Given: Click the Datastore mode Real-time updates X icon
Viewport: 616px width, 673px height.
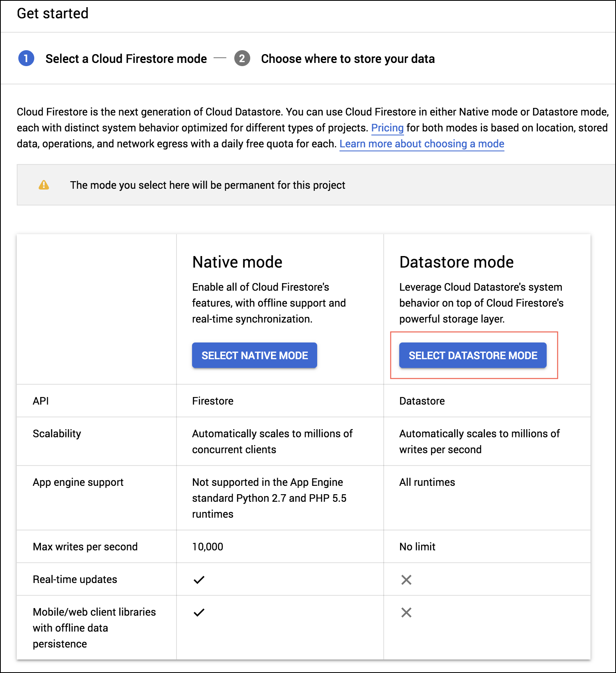Looking at the screenshot, I should [406, 580].
